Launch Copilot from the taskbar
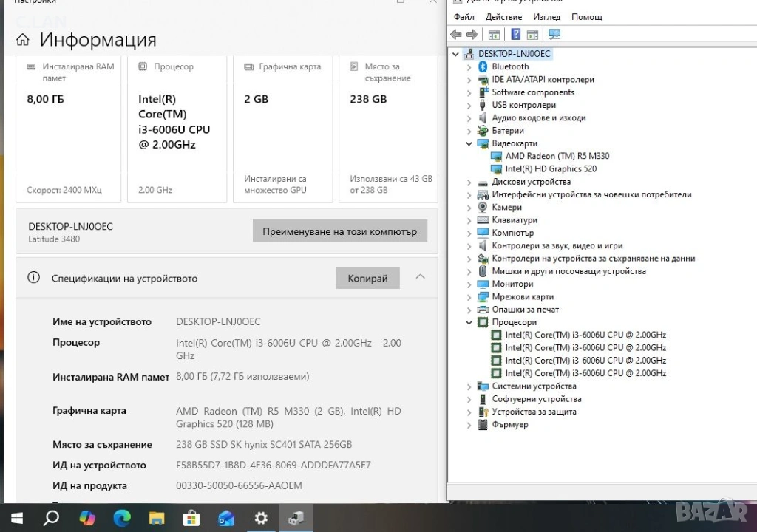This screenshot has height=532, width=757. pos(87,518)
